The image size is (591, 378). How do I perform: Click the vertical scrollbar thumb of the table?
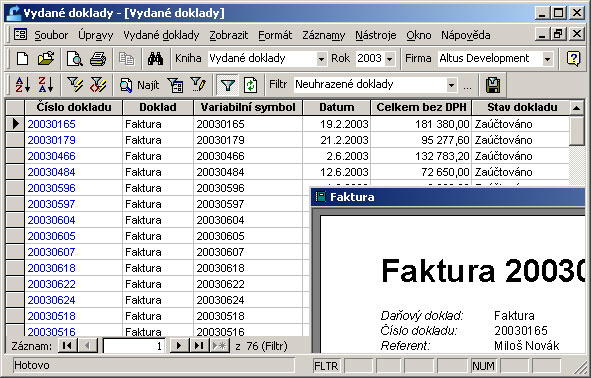click(x=576, y=131)
